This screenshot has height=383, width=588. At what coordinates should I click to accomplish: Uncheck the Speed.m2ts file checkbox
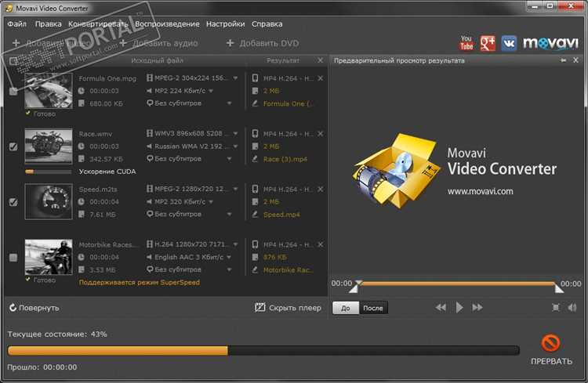click(x=13, y=202)
